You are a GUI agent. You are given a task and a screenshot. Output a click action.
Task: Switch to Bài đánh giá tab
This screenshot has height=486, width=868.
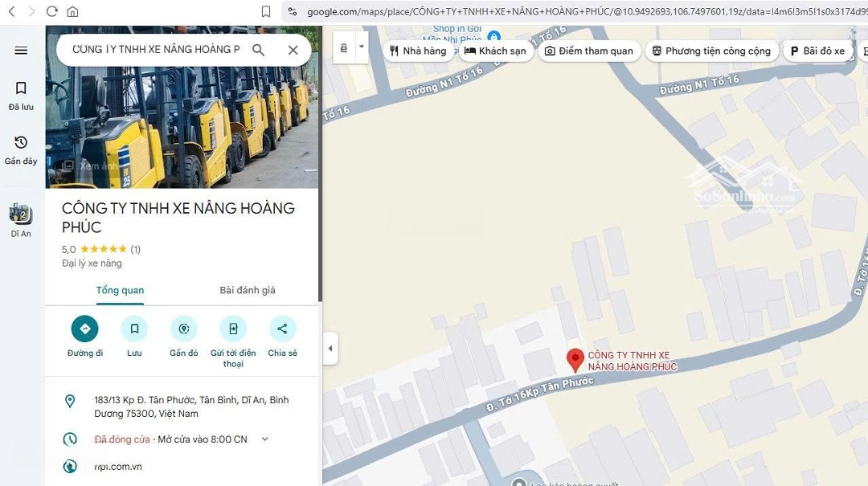click(247, 290)
